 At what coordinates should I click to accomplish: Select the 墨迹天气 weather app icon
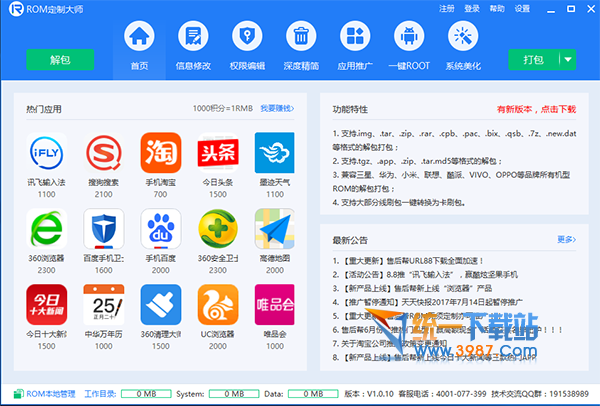click(275, 153)
